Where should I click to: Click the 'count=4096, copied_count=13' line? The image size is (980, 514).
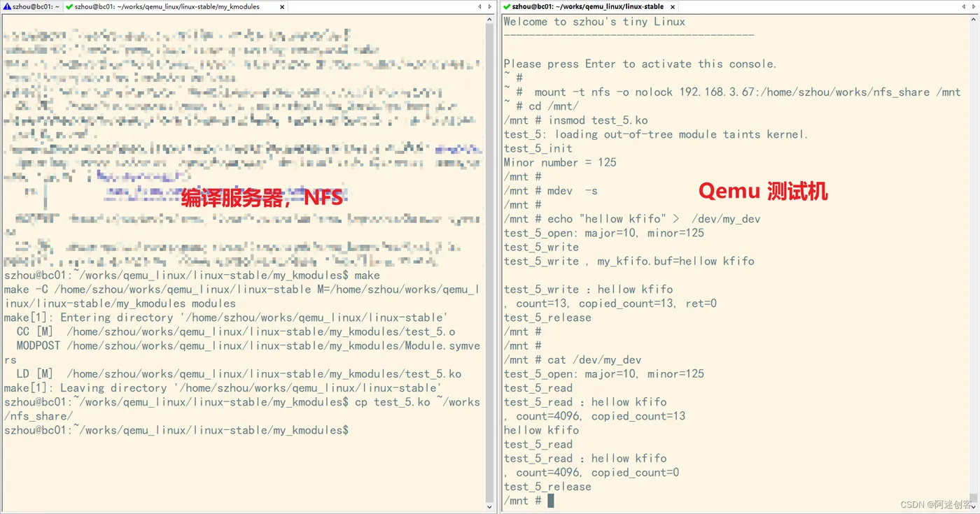click(x=594, y=416)
